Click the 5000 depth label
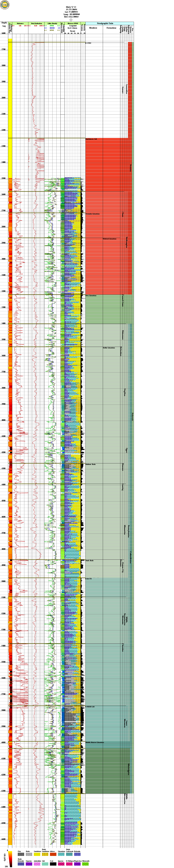 click(3, 581)
